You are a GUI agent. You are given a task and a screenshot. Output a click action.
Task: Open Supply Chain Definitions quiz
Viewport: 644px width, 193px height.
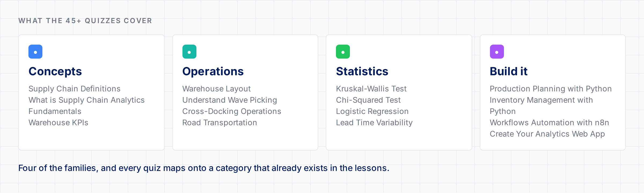coord(75,89)
